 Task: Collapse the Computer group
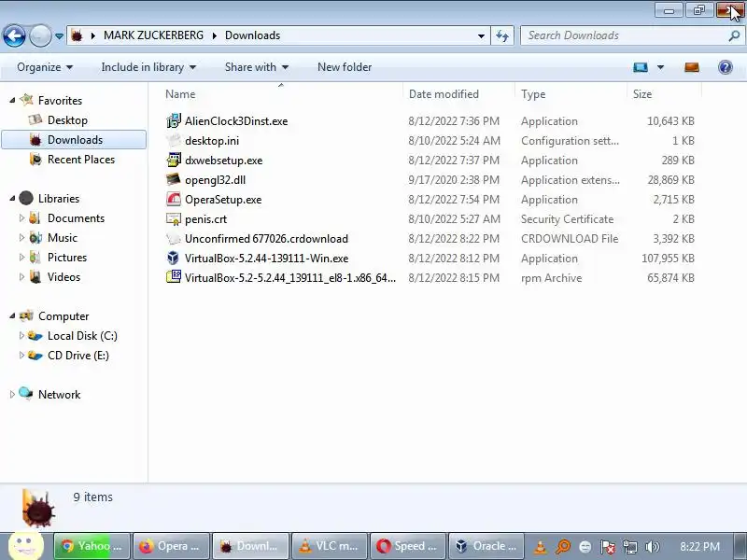[12, 316]
